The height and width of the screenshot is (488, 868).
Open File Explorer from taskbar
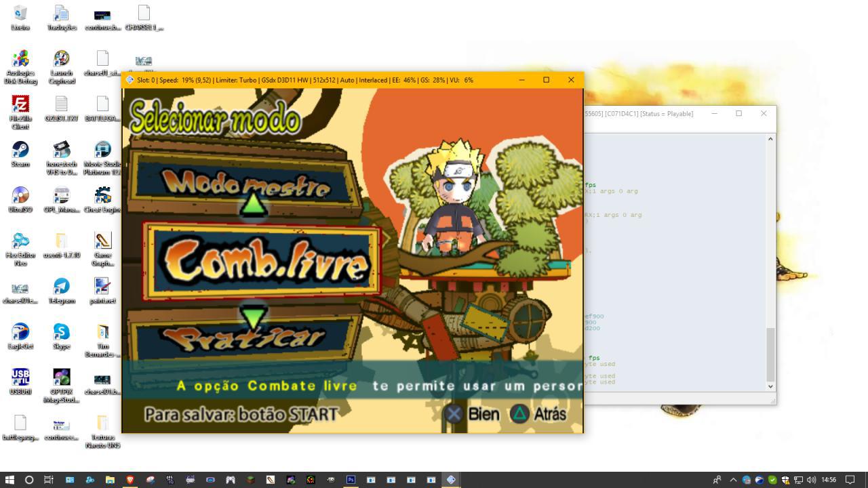(x=110, y=480)
